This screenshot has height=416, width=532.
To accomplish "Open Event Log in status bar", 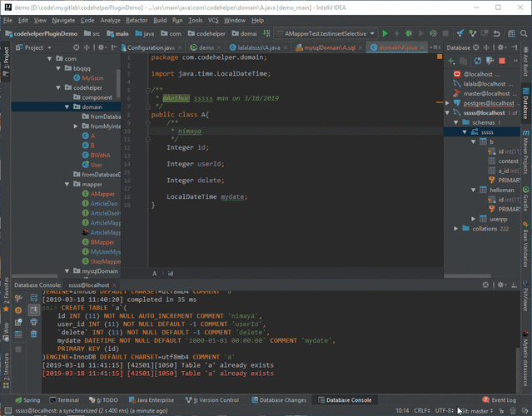I will click(499, 400).
